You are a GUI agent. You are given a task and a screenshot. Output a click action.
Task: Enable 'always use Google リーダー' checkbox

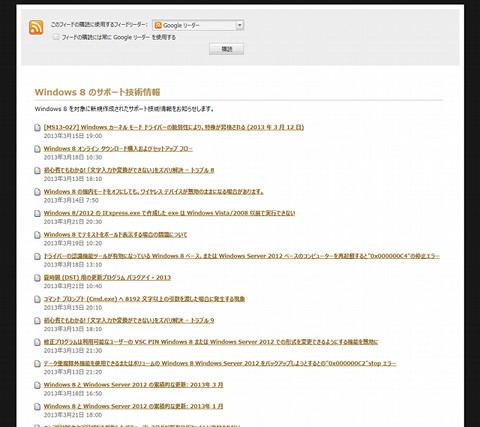(56, 37)
